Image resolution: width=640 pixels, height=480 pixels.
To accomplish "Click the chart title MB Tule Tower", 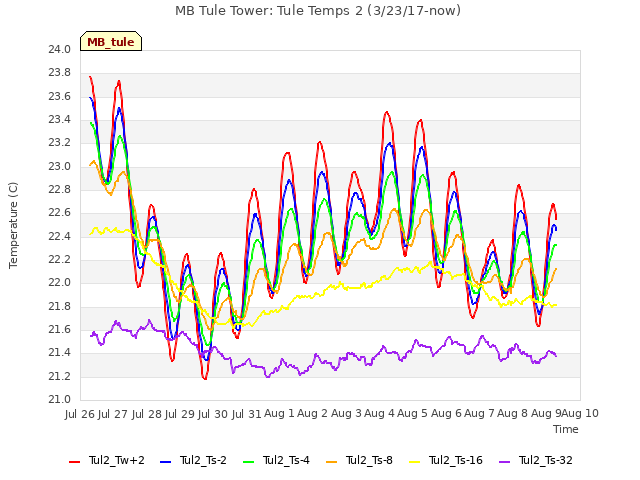I will tap(318, 10).
